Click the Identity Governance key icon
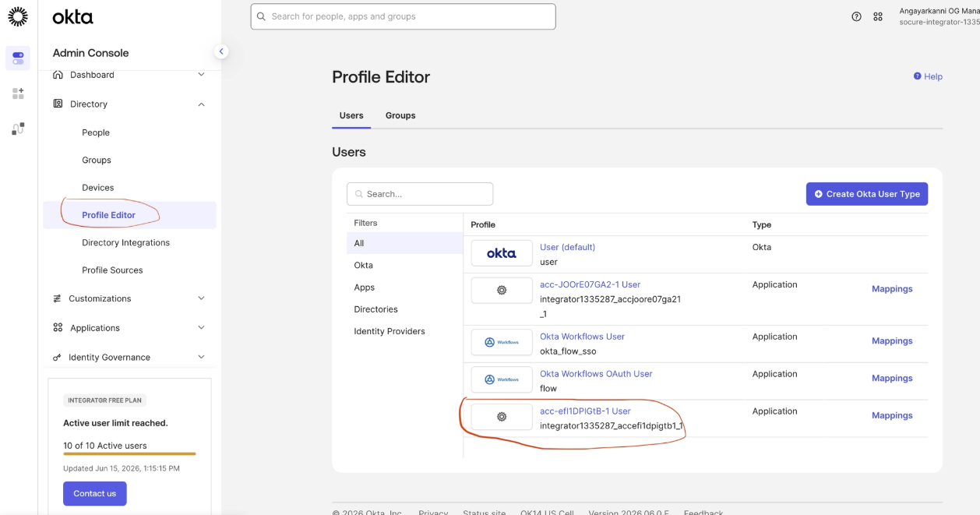Viewport: 980px width, 515px height. 57,357
